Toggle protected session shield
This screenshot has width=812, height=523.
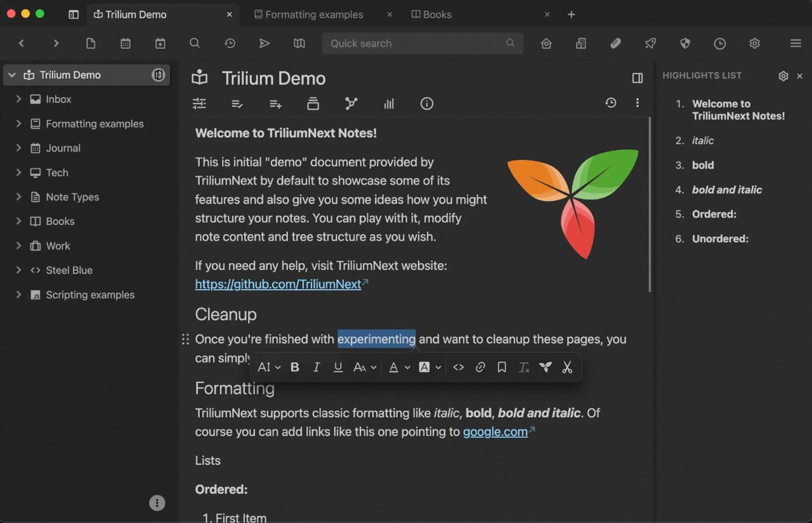coord(684,43)
